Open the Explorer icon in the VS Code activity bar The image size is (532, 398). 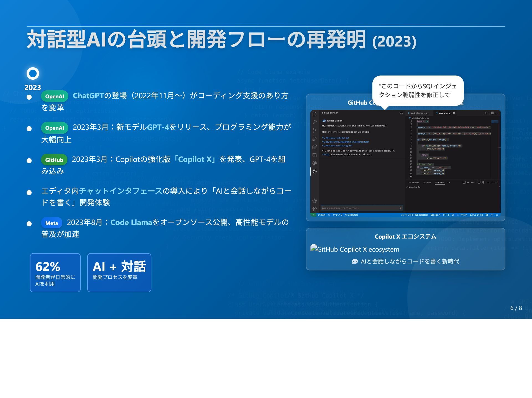(314, 114)
